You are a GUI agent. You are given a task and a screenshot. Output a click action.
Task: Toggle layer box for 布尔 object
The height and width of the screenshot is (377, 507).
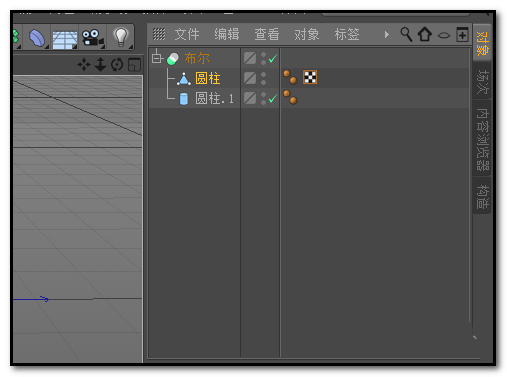[250, 58]
